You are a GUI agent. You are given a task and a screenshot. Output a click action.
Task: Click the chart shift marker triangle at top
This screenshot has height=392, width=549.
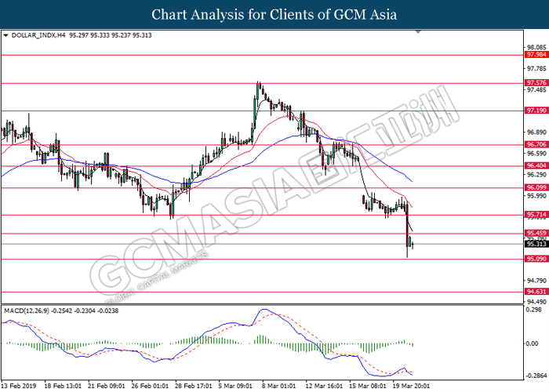418,31
